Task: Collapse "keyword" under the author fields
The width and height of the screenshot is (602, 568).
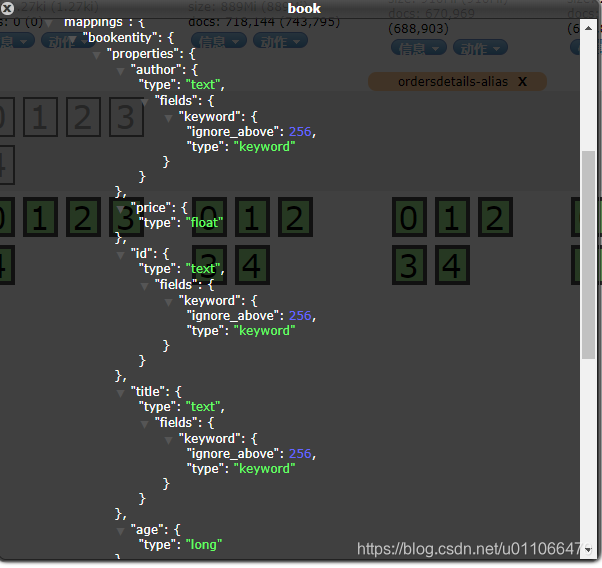Action: 168,118
